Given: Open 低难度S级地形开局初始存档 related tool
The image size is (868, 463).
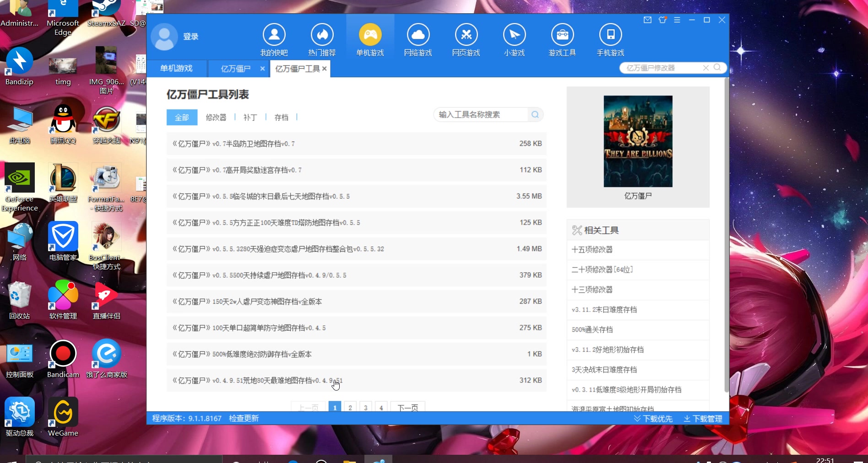Looking at the screenshot, I should (638, 390).
